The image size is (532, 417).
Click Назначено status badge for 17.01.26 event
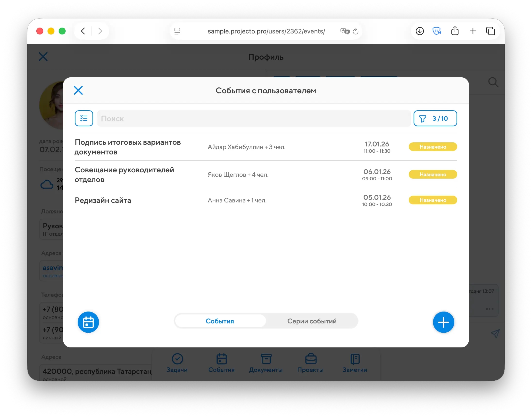[x=432, y=147]
